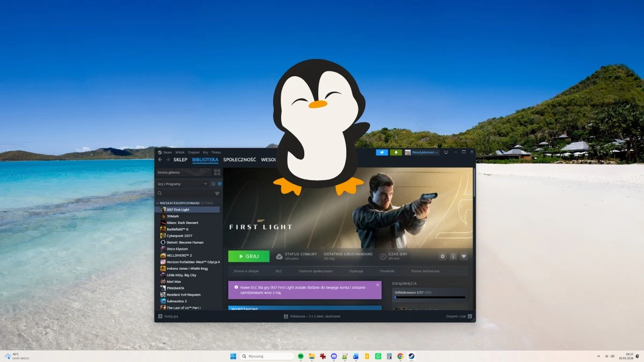Open the Windows Start menu
Viewport: 644px width, 362px height.
[x=233, y=356]
